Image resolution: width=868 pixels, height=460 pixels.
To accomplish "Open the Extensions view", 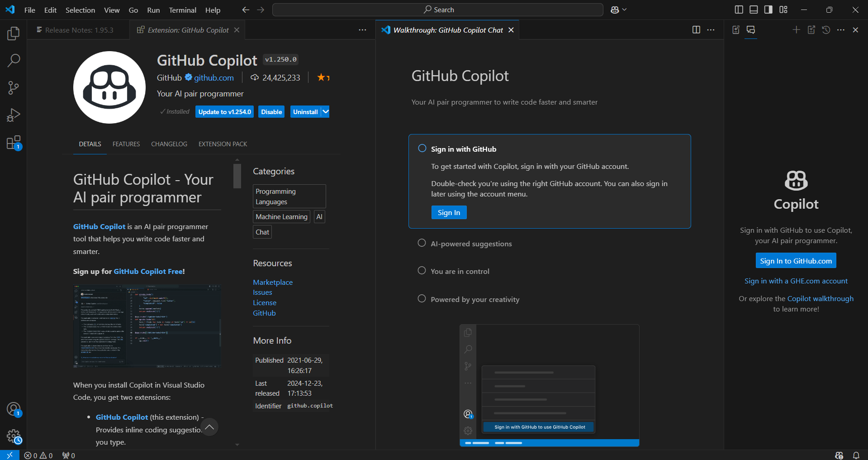I will 13,142.
